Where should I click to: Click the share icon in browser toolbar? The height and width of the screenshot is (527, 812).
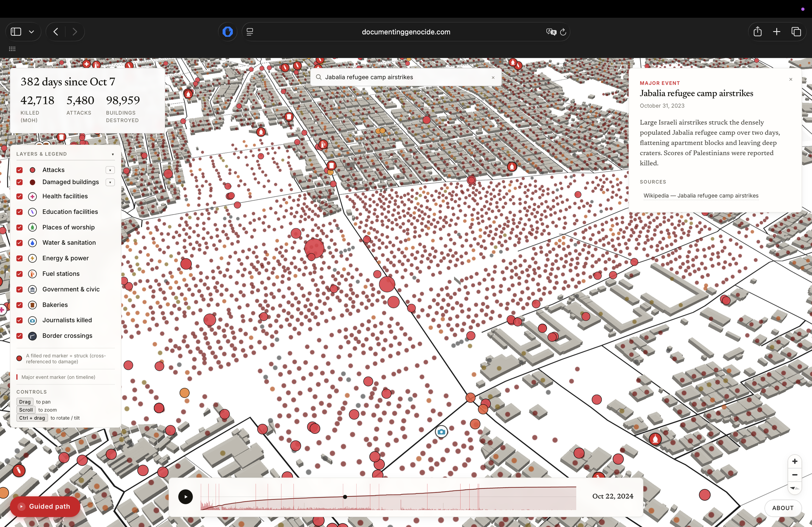[x=757, y=31]
